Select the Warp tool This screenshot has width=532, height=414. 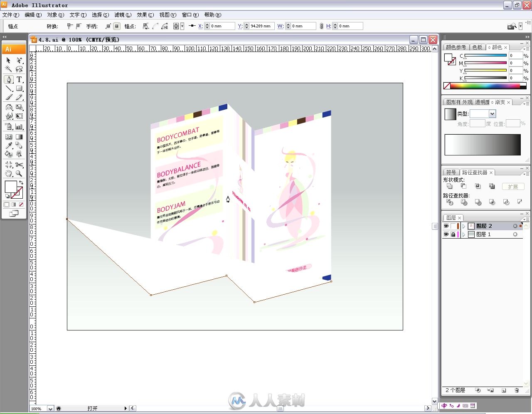point(9,116)
